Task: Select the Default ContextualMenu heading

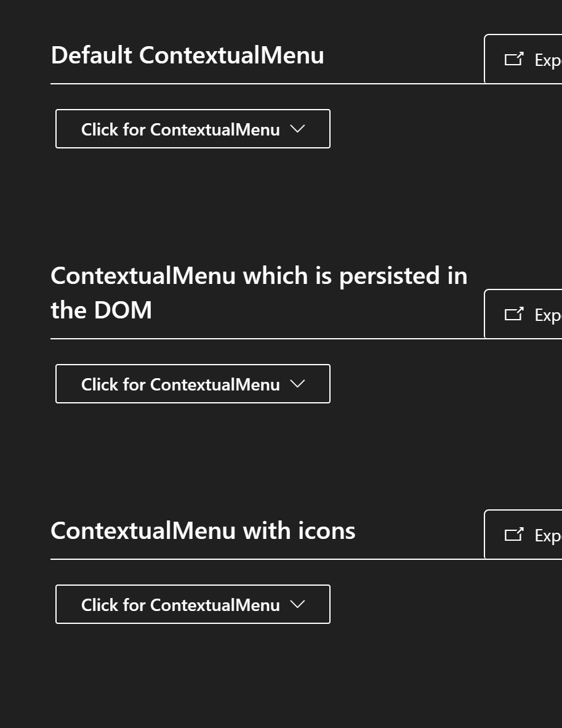Action: pyautogui.click(x=188, y=55)
